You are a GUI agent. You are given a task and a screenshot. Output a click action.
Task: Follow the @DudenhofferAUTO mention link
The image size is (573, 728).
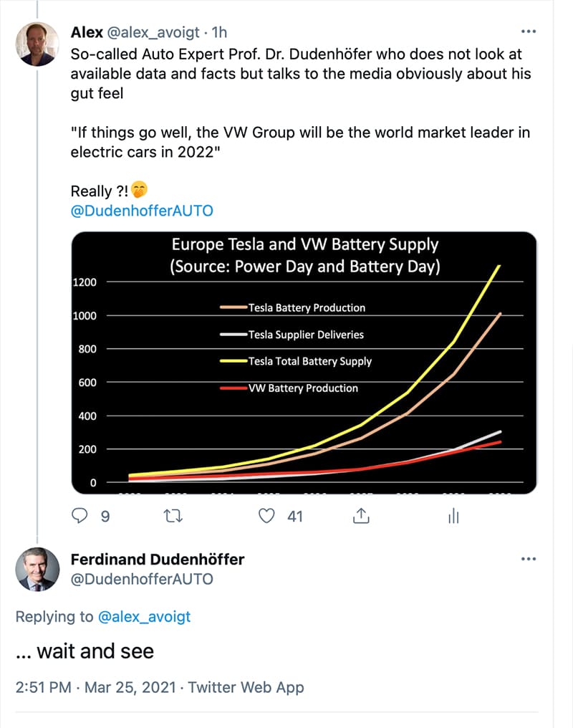142,211
